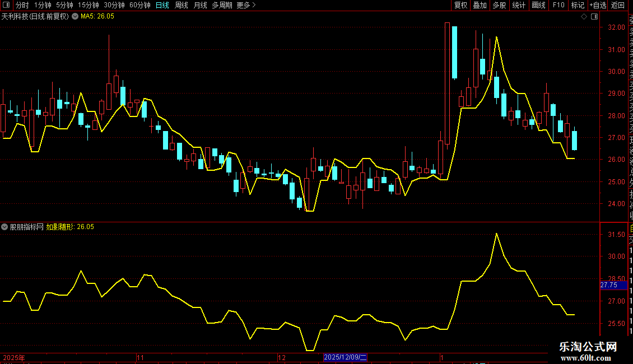Viewport: 633px width, 364px height.
Task: Open the 画线 drawing tools
Action: [538, 5]
